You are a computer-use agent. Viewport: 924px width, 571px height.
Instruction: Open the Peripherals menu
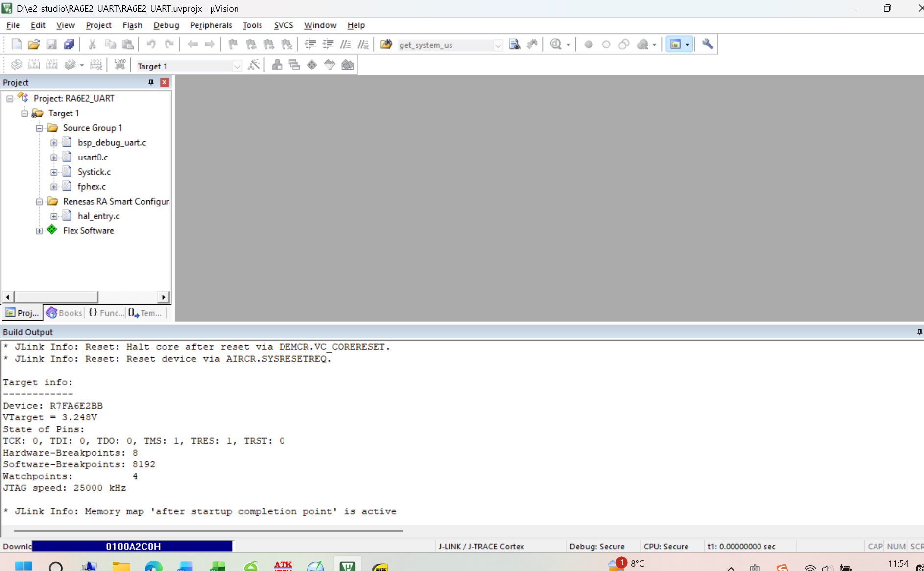click(x=211, y=25)
